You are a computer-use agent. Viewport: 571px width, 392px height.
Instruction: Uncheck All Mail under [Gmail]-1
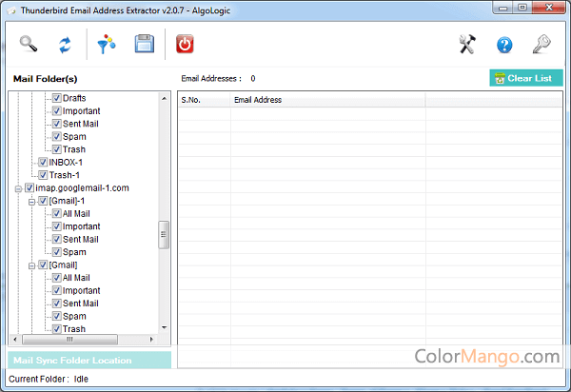[56, 213]
